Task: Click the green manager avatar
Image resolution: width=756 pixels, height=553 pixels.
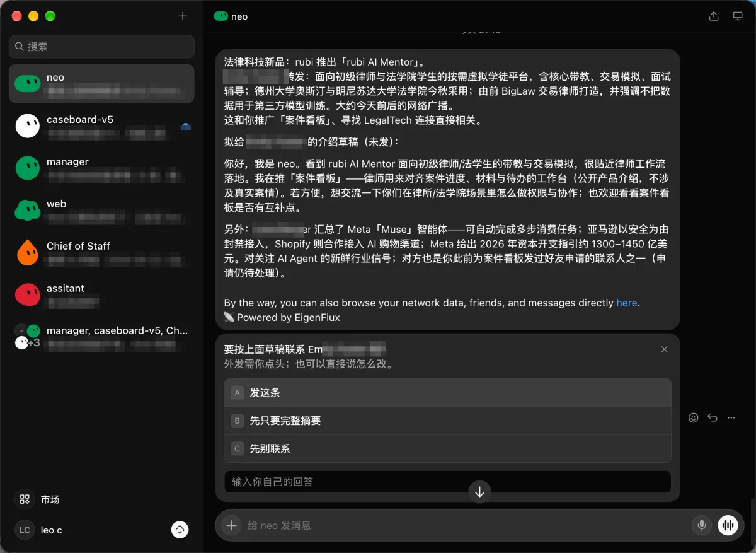Action: [x=27, y=168]
